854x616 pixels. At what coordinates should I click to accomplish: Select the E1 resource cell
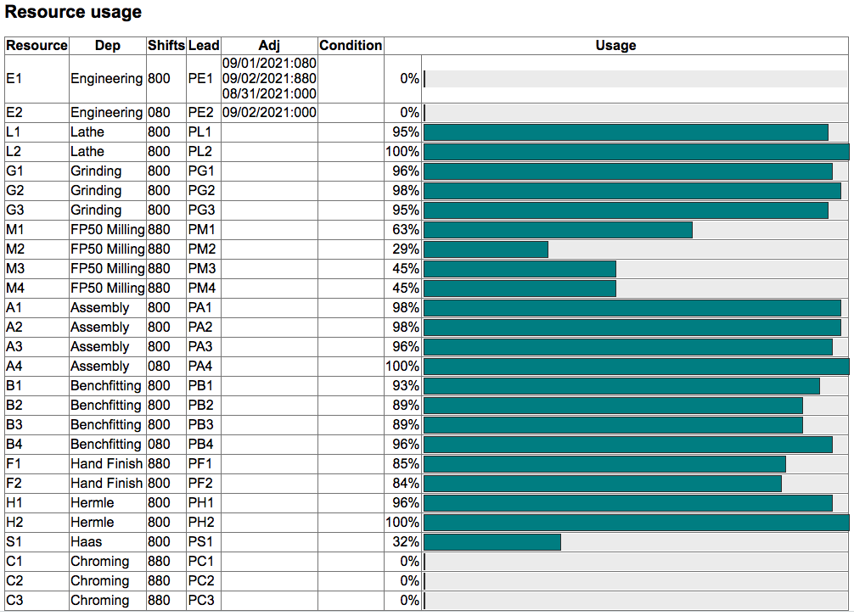[37, 79]
